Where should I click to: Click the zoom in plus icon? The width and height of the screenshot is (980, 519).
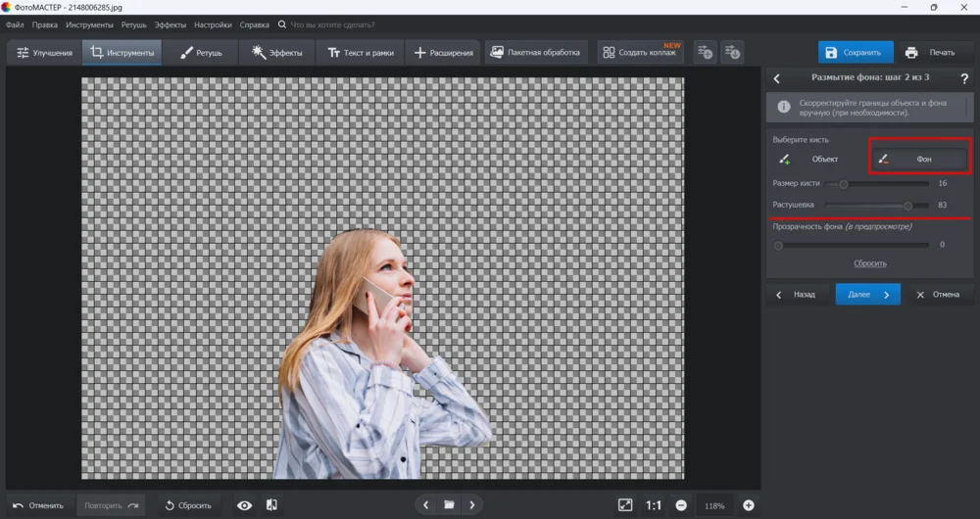coord(749,505)
